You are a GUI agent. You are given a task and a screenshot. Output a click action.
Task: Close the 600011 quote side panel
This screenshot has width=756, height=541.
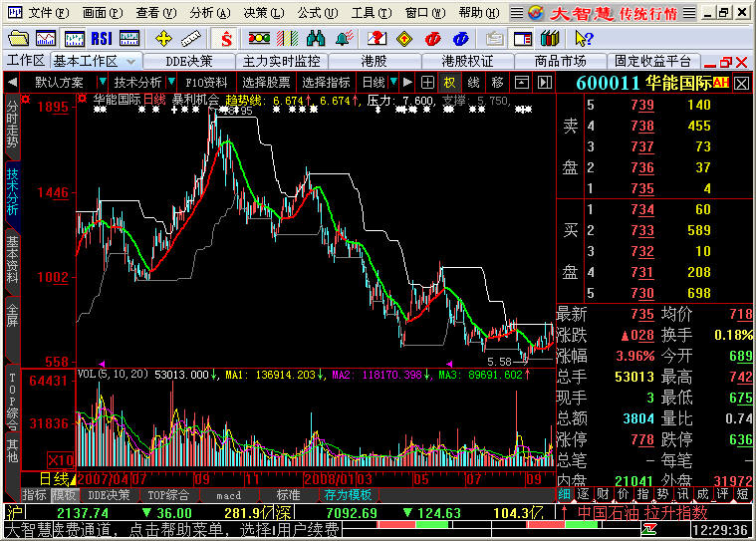[x=742, y=84]
